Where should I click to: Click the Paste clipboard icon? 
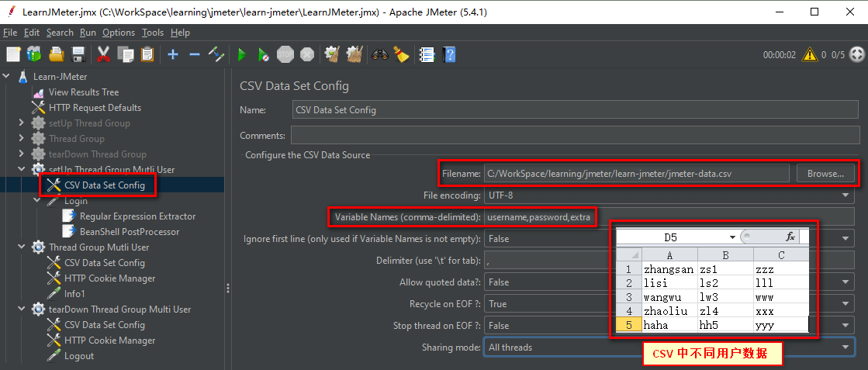[147, 54]
